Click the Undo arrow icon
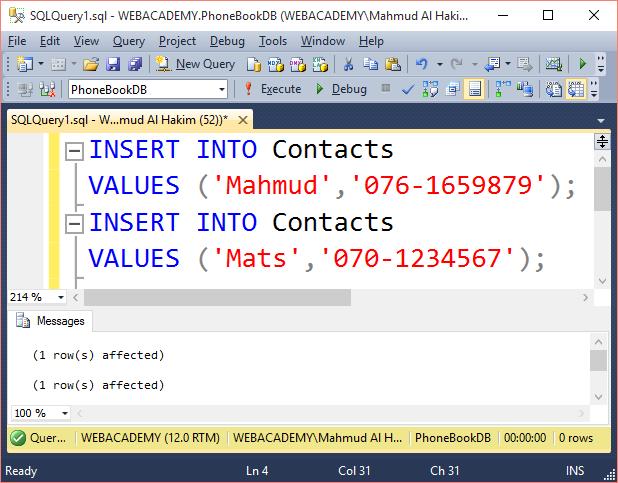The image size is (618, 483). (422, 64)
